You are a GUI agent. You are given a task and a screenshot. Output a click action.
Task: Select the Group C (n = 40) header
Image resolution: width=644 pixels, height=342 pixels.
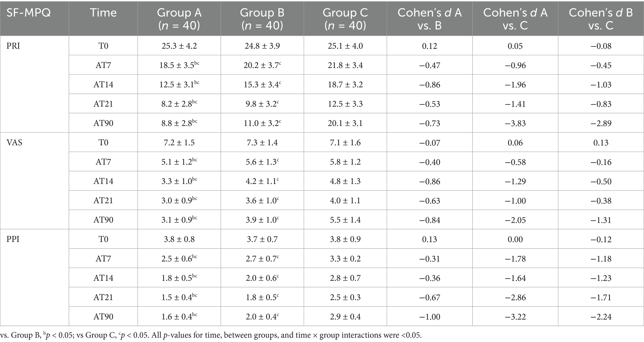point(345,19)
